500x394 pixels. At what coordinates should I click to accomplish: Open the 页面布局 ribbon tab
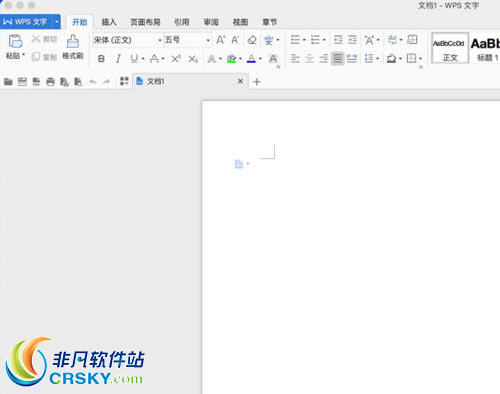tap(145, 22)
